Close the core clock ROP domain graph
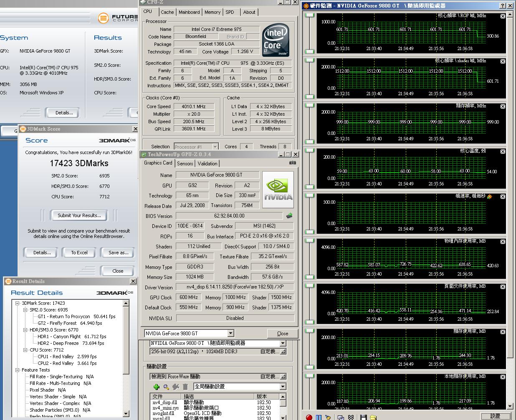The height and width of the screenshot is (420, 516). coord(503,16)
